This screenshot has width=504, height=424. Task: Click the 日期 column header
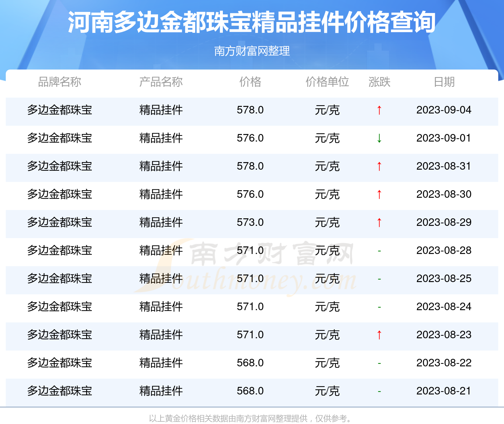pos(444,82)
